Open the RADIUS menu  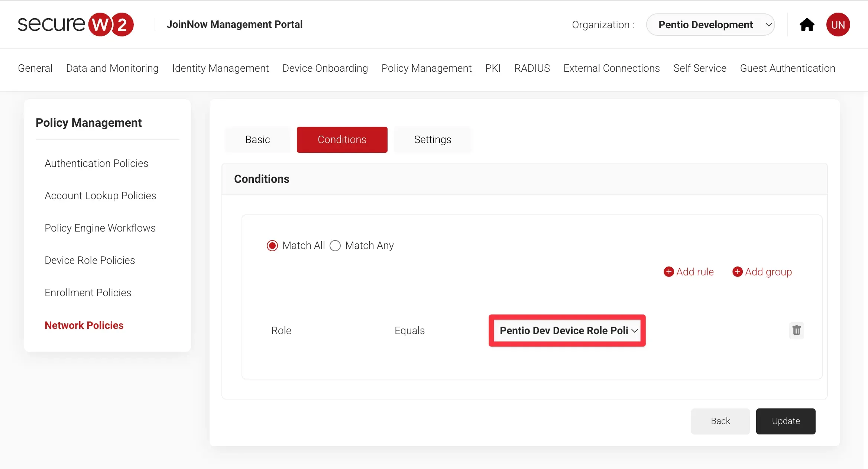tap(532, 68)
